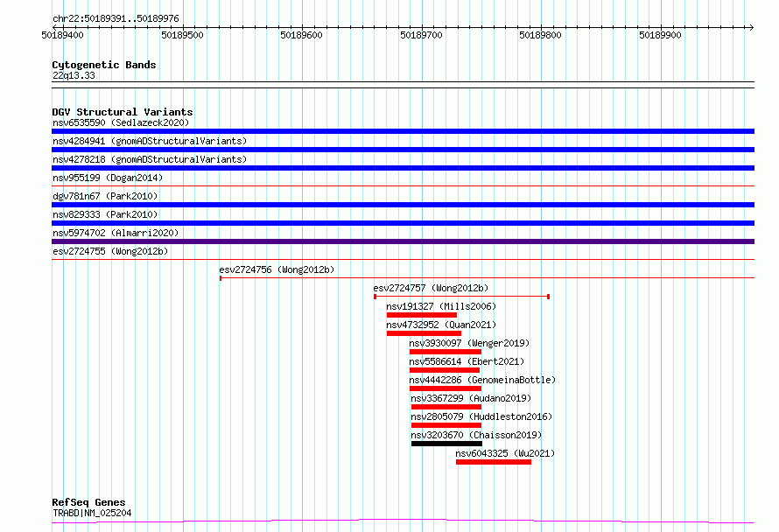Click ruler position 50189400

[x=63, y=35]
